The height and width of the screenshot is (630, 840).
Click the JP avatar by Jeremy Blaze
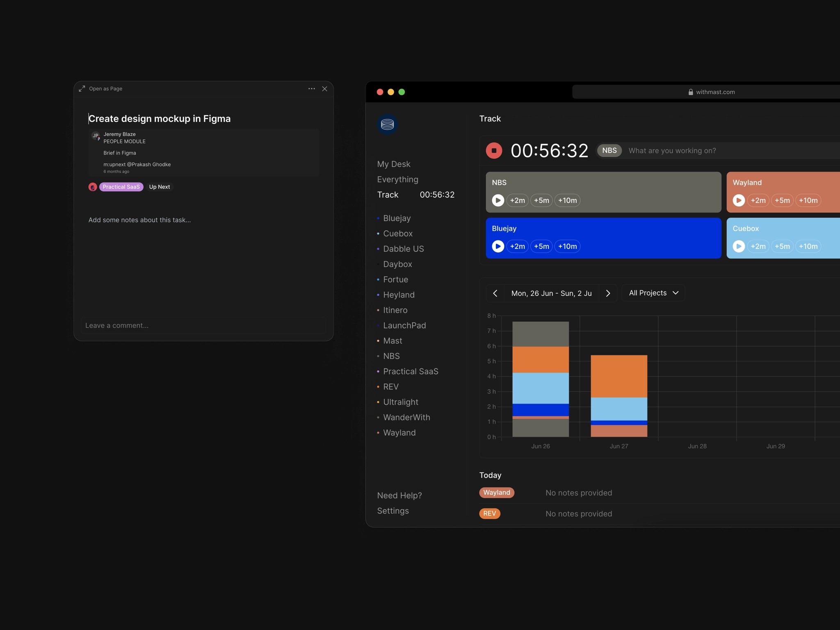coord(96,136)
